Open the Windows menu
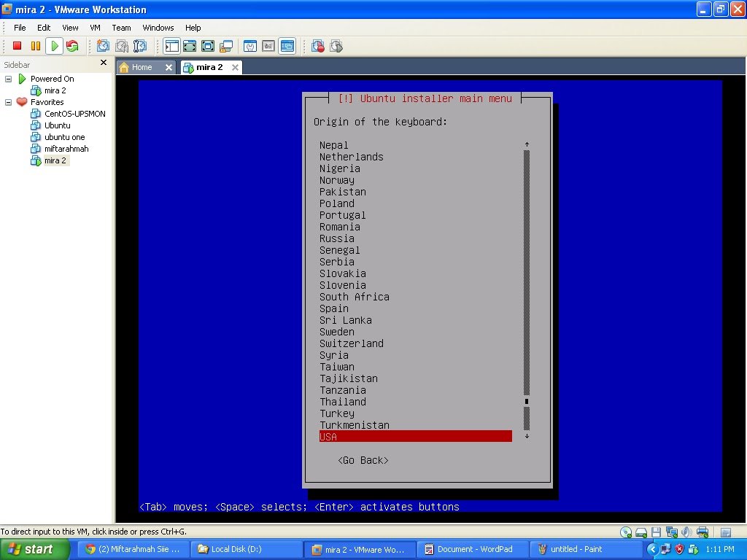The height and width of the screenshot is (560, 747). (x=158, y=28)
